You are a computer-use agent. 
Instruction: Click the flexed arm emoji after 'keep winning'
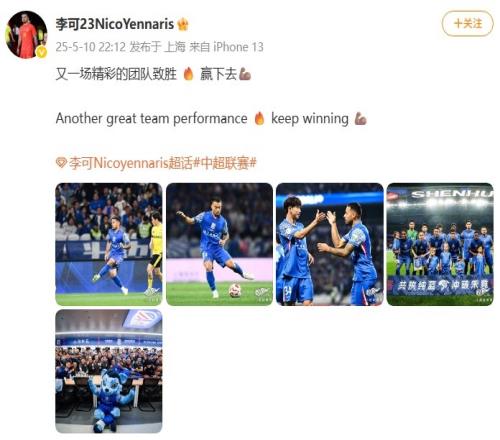[361, 119]
